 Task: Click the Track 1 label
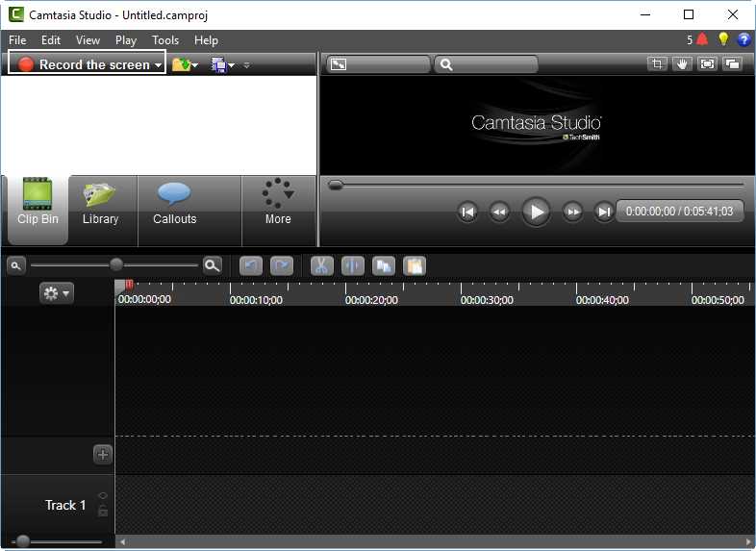coord(65,505)
